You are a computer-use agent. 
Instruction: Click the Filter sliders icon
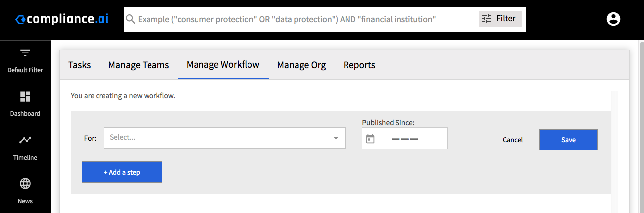(x=487, y=19)
